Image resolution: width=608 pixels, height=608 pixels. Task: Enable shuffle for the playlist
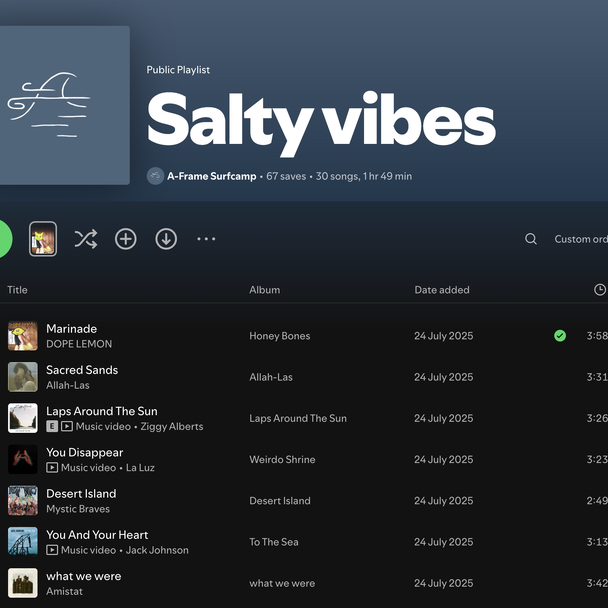(86, 239)
